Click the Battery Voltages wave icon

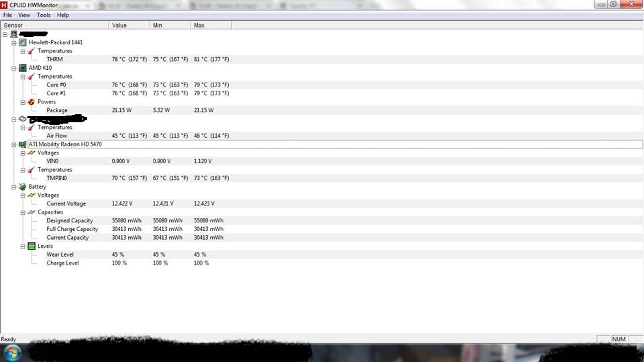(32, 195)
